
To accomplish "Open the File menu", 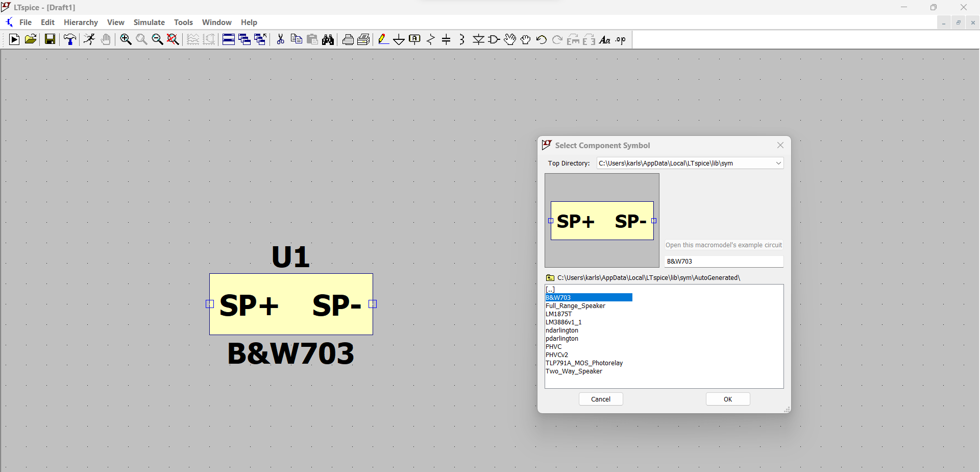I will pos(26,22).
